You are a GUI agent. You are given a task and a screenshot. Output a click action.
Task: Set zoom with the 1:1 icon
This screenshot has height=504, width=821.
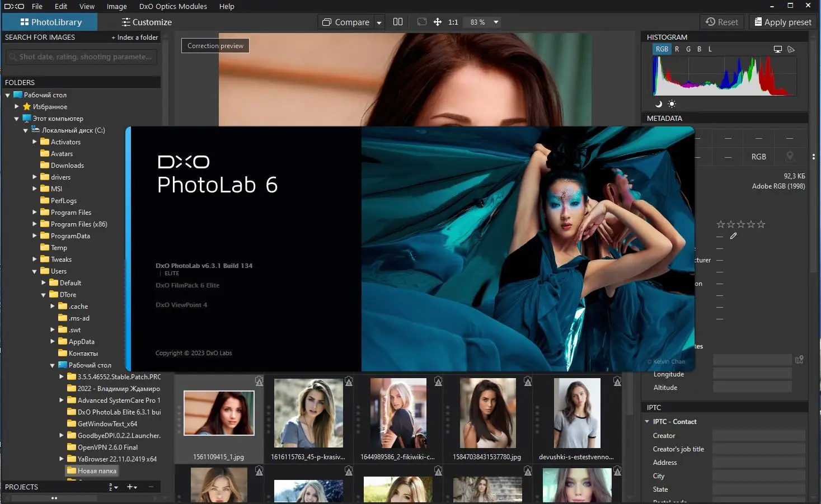453,22
